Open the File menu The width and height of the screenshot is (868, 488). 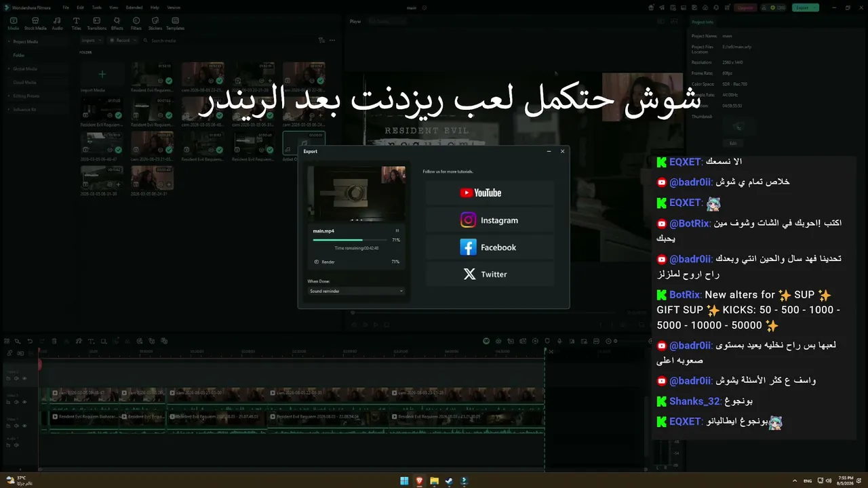[66, 7]
